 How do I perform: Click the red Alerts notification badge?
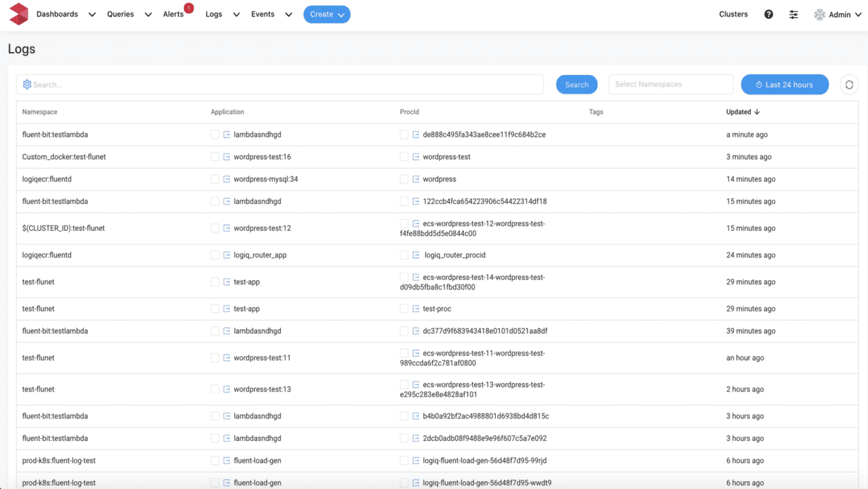click(189, 8)
